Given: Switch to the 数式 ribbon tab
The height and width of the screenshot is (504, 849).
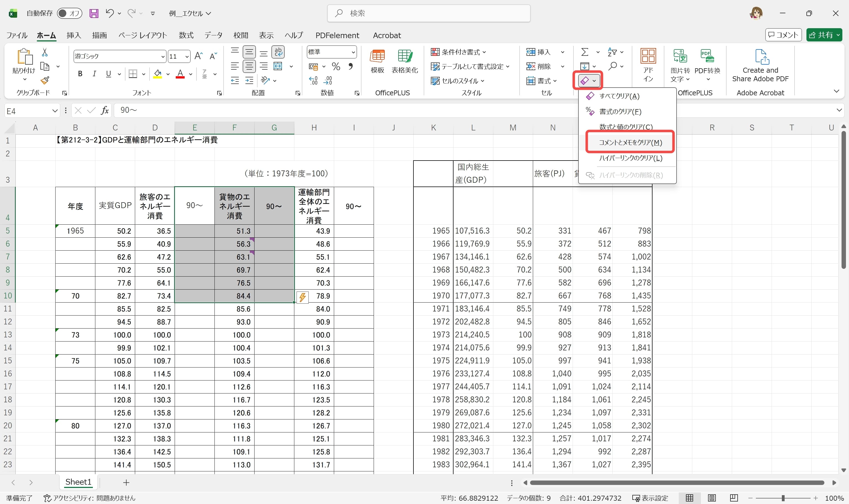Looking at the screenshot, I should pos(186,35).
